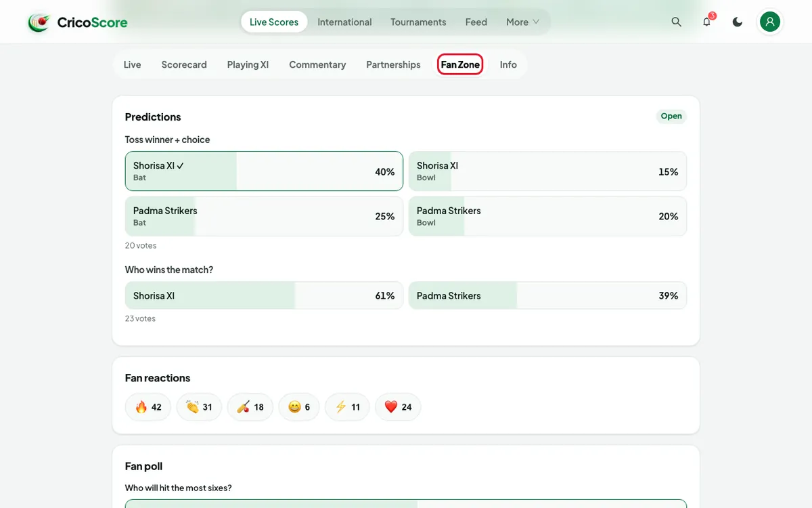The height and width of the screenshot is (508, 812).
Task: Click "Who wins the match?" label
Action: [x=169, y=270]
